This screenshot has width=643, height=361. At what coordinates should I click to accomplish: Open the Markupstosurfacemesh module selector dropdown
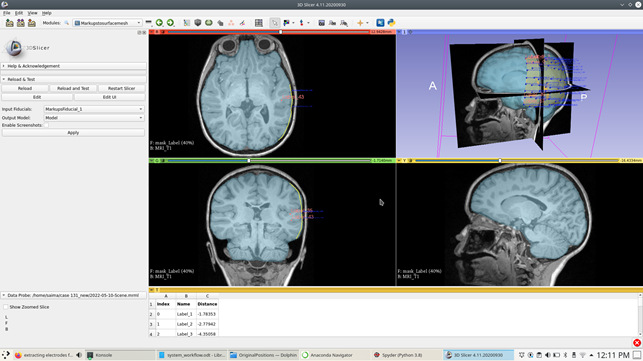tap(107, 23)
